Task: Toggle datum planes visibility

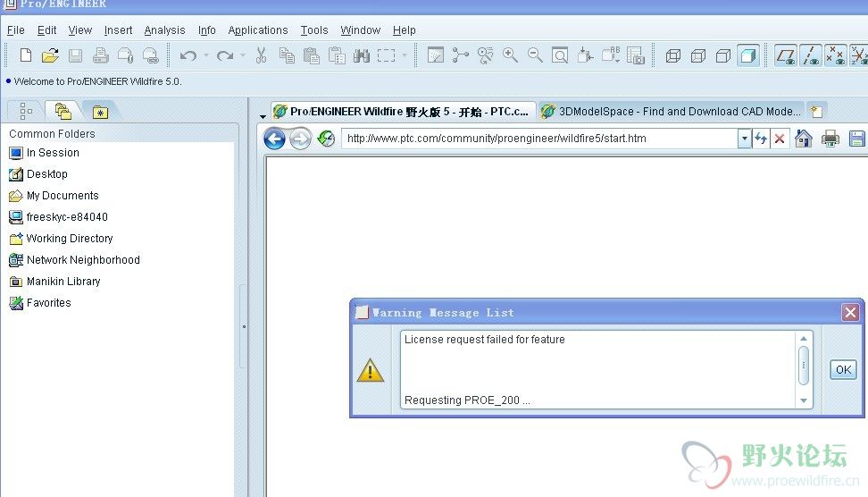Action: click(x=786, y=55)
